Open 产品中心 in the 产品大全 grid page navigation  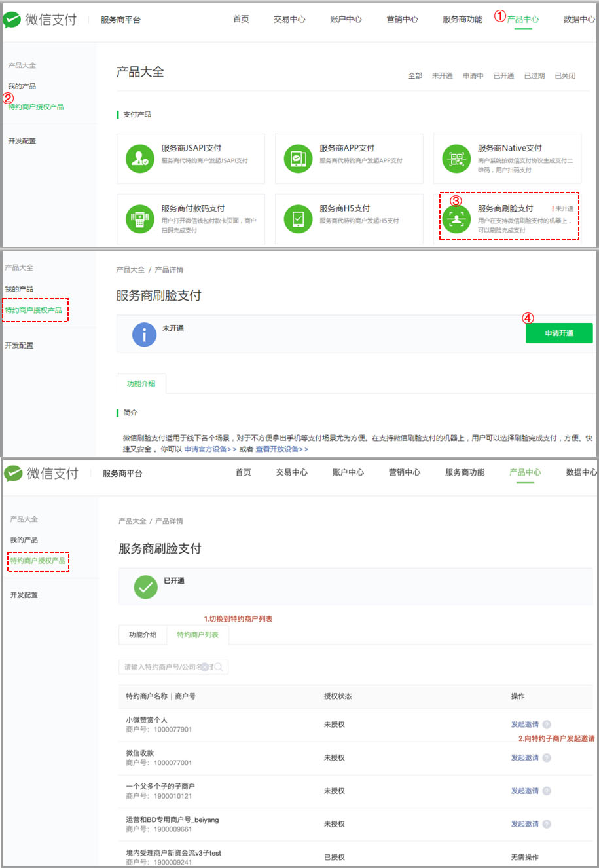pos(523,19)
